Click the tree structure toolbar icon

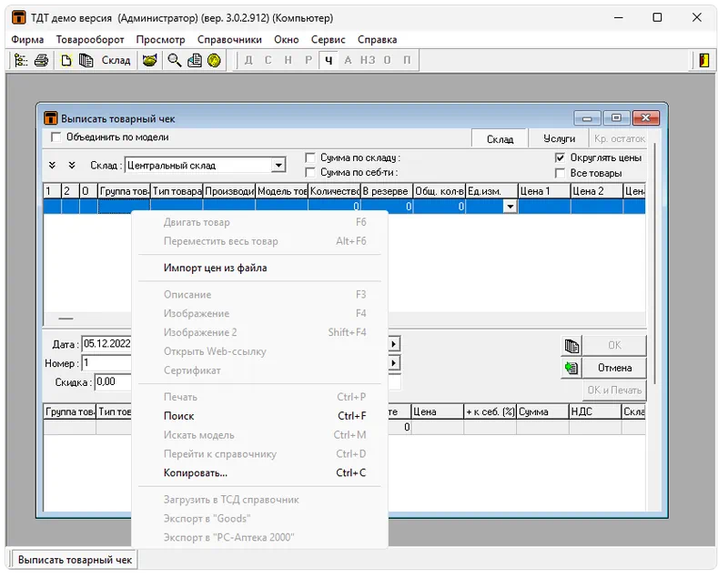(20, 60)
